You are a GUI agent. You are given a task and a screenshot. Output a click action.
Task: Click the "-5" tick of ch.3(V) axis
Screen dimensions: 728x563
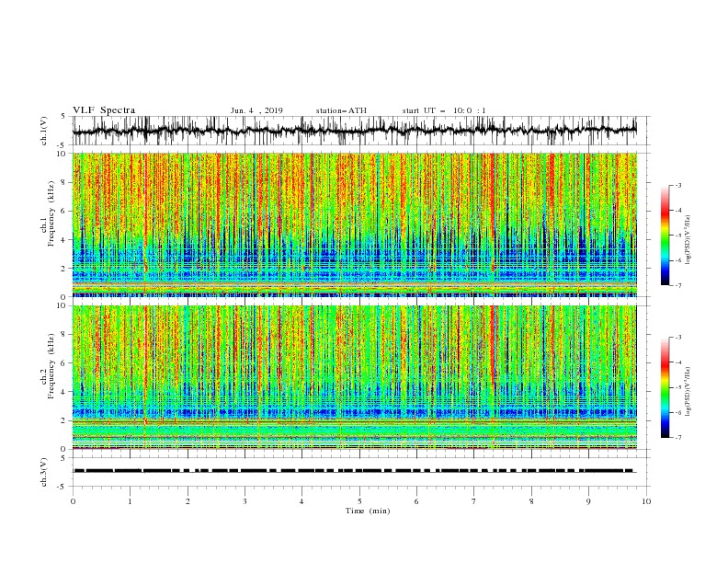point(62,487)
